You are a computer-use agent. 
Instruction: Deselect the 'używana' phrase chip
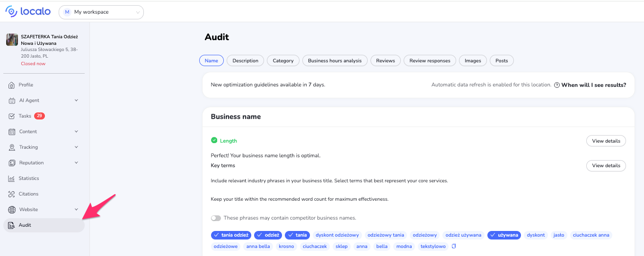point(504,235)
